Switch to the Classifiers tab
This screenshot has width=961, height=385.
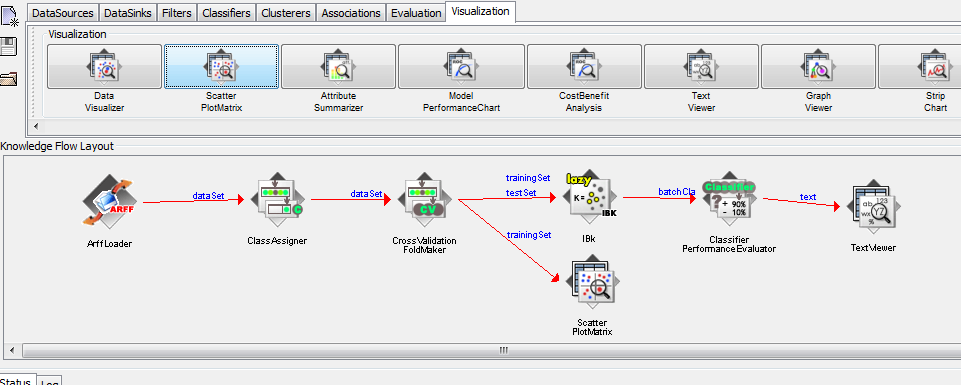click(226, 13)
